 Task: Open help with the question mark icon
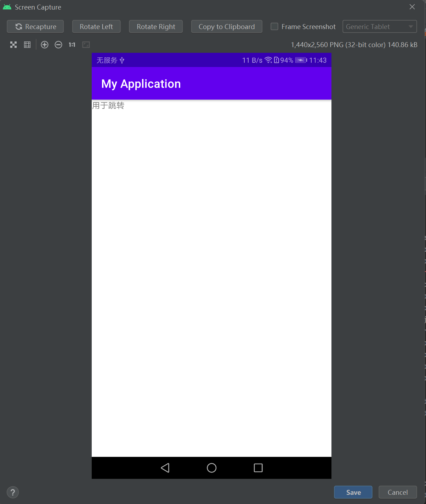click(x=13, y=492)
